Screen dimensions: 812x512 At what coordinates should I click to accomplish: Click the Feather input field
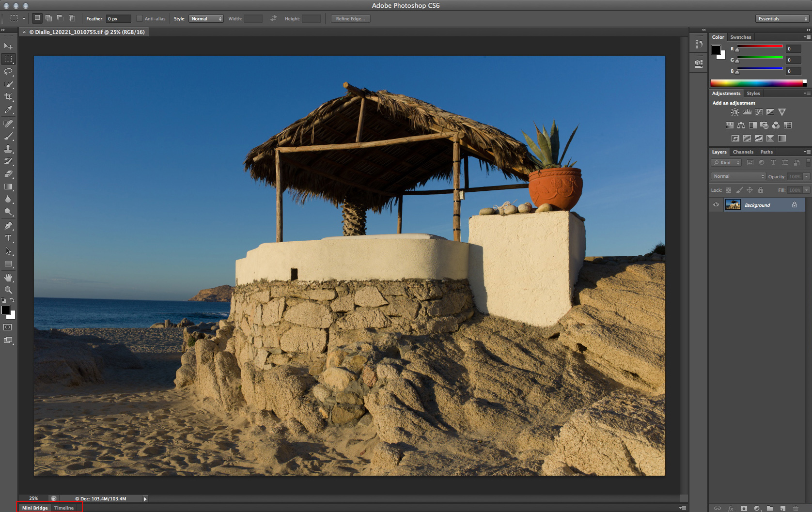[x=119, y=19]
